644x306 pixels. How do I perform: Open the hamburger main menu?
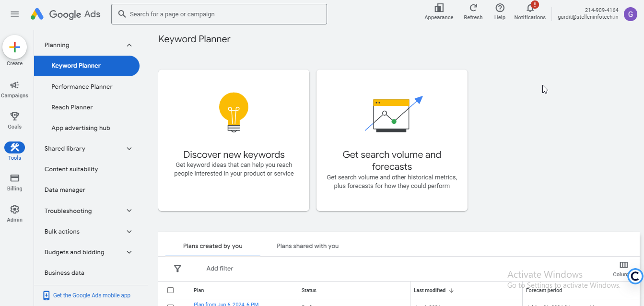(x=14, y=14)
